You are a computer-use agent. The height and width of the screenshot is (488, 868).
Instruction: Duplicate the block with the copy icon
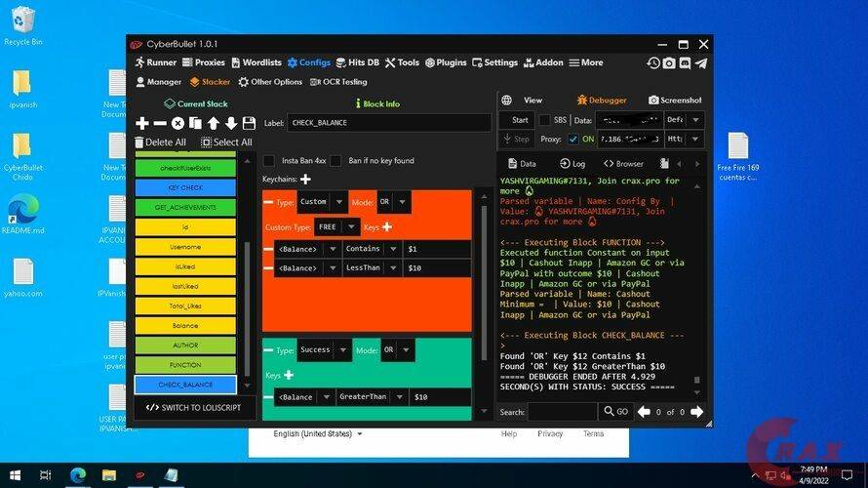195,123
